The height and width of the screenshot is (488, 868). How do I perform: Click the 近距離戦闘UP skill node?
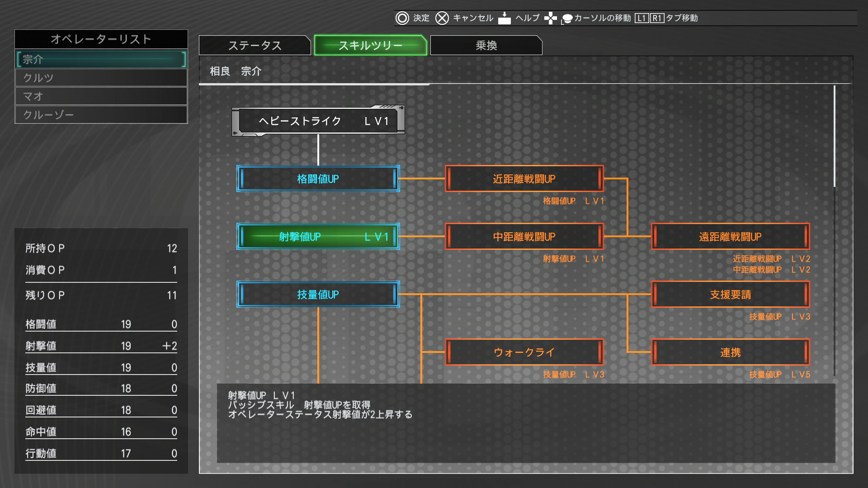click(x=524, y=179)
